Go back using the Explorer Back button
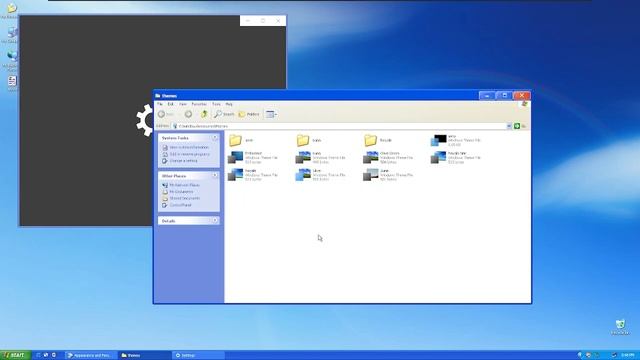Image resolution: width=640 pixels, height=360 pixels. [x=167, y=114]
